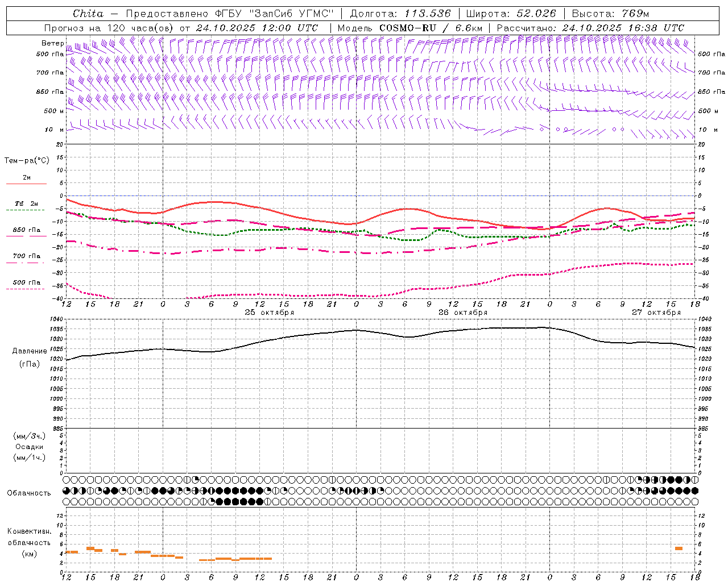Click the 'Облачность' cloudiness panel label
This screenshot has width=728, height=582.
[29, 493]
